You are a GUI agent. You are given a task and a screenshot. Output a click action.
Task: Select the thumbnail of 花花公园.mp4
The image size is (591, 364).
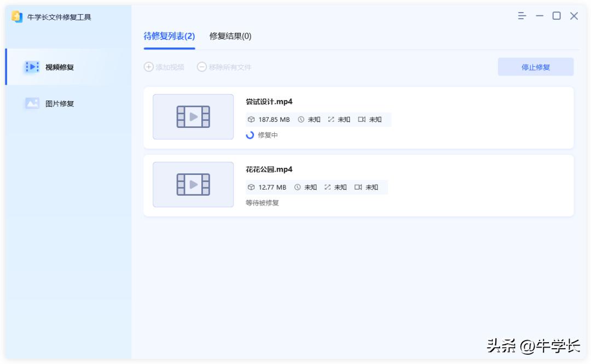click(x=193, y=185)
